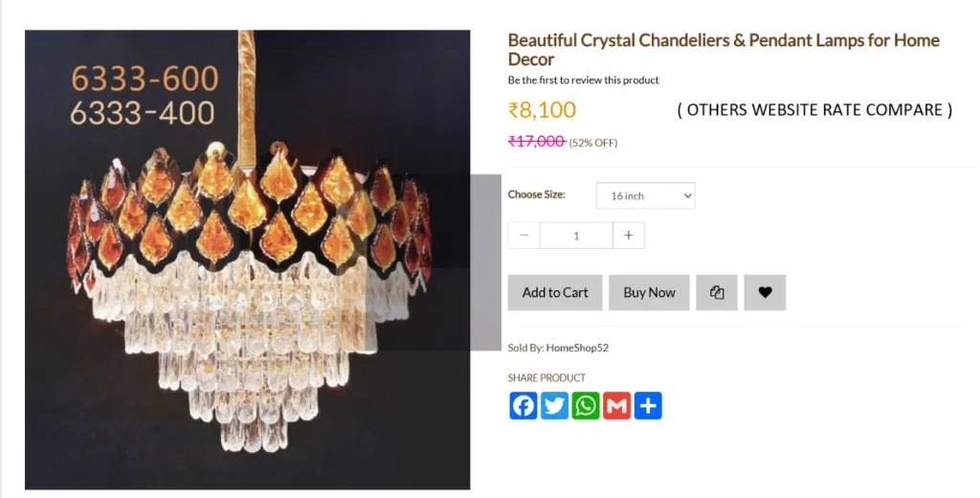The width and height of the screenshot is (980, 498).
Task: Click Others Website Rate Compare text
Action: pos(814,110)
